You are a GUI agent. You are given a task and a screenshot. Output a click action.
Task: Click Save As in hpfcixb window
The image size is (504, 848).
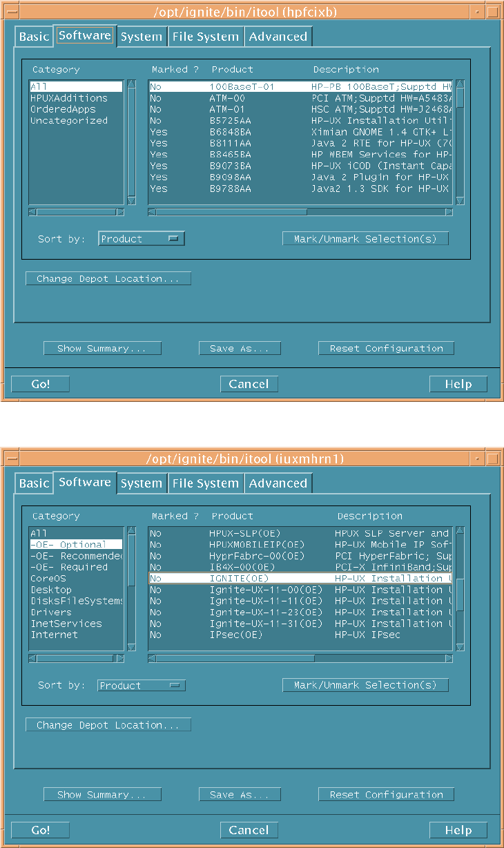[240, 348]
